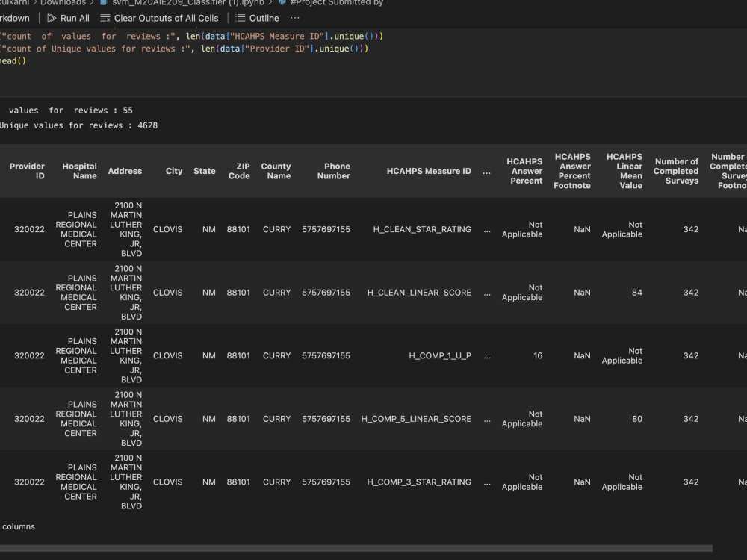Select the H_CLEAN_LINEAR_SCORE cell
Screen dimensions: 747x560
click(419, 293)
